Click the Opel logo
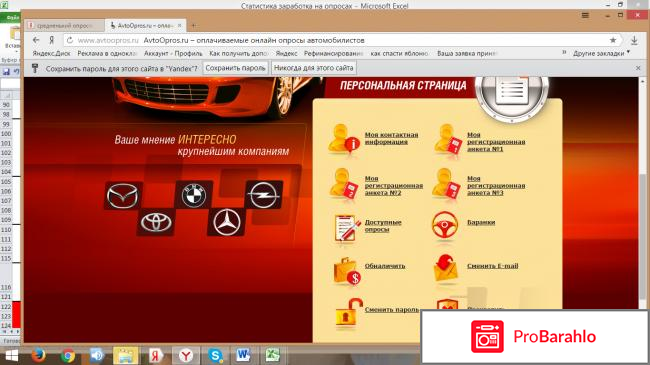 264,195
